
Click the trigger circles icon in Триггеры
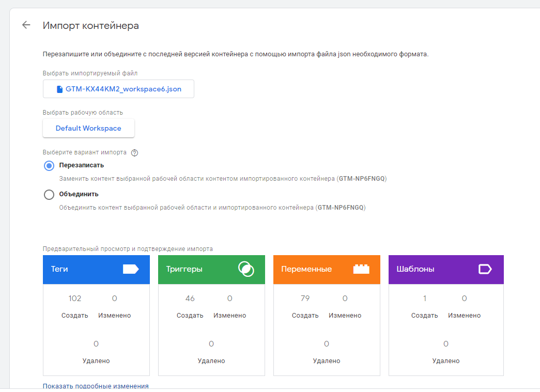[x=246, y=269]
